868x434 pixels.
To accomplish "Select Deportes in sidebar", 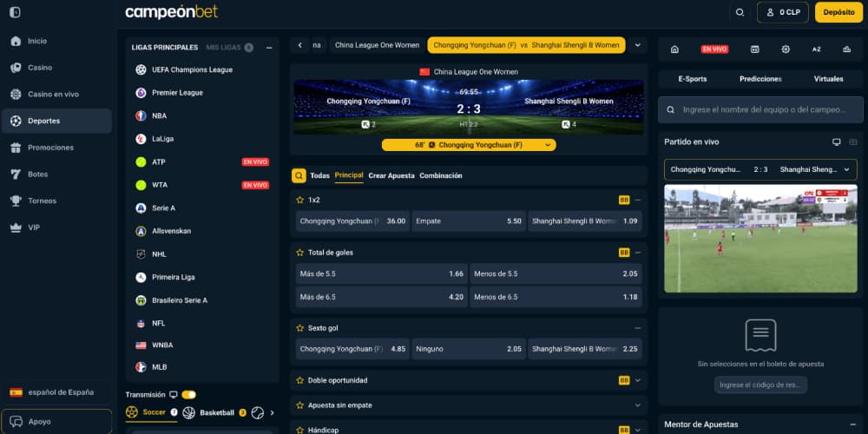I will [56, 121].
